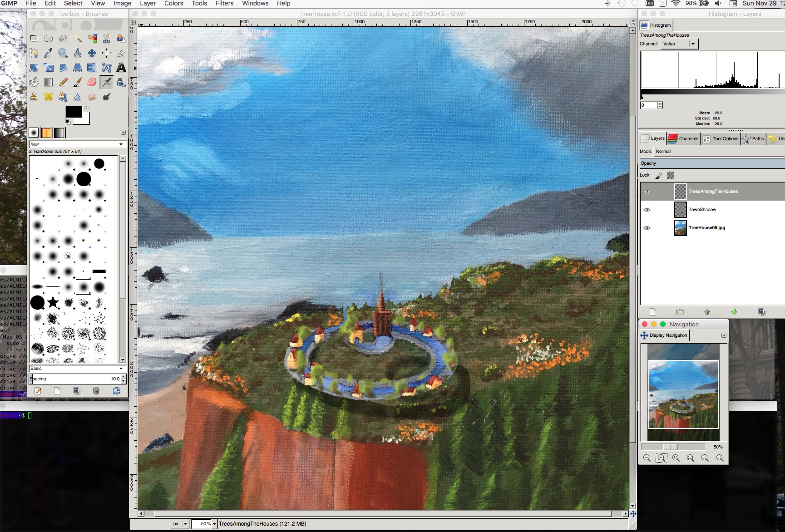The width and height of the screenshot is (785, 532).
Task: Open the Colors menu
Action: point(174,4)
